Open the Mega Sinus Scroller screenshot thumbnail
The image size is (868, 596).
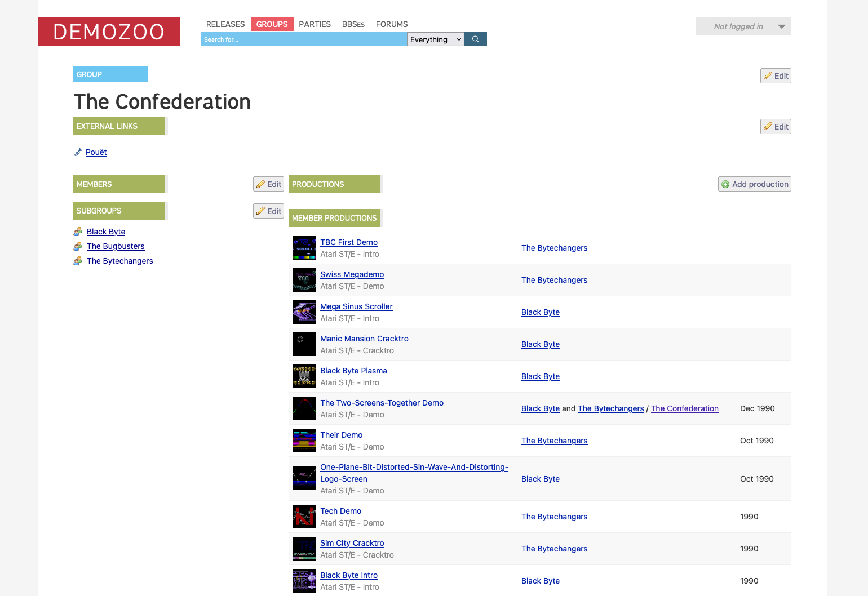click(304, 312)
